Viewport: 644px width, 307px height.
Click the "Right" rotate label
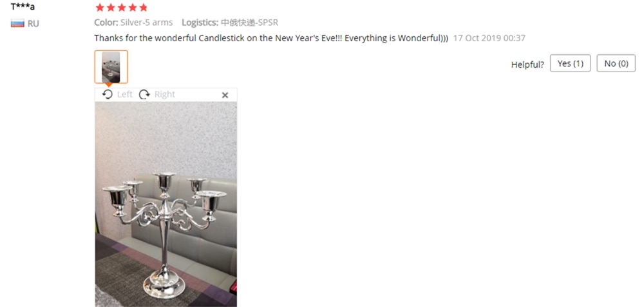coord(165,95)
